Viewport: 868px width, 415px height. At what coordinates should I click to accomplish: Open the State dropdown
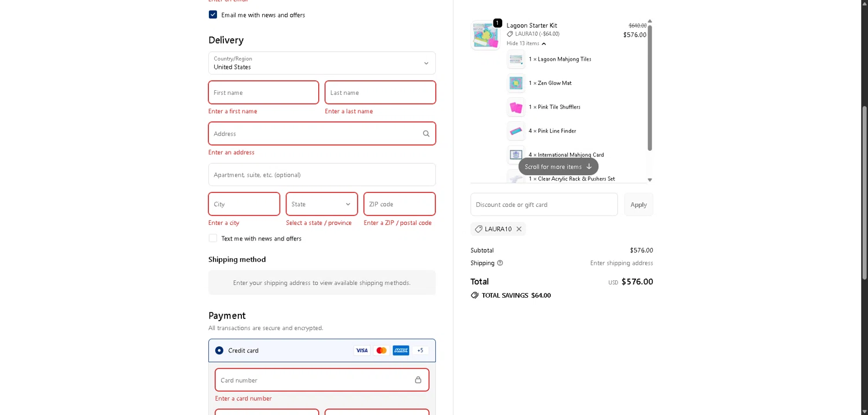point(322,204)
